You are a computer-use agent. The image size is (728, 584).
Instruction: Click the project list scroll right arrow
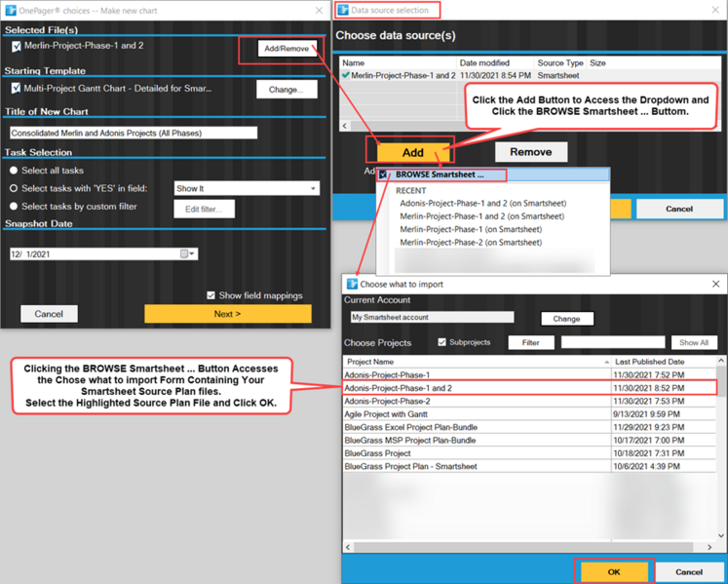point(709,547)
